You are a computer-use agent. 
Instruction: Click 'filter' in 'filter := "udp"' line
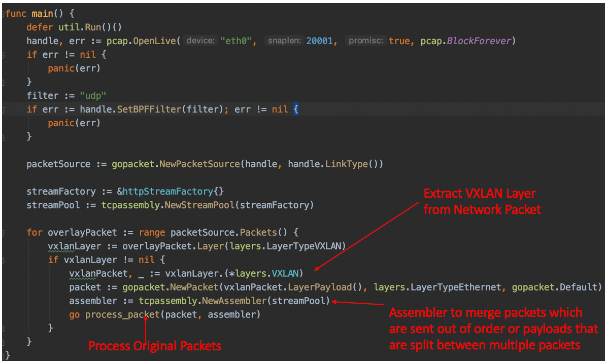pyautogui.click(x=42, y=95)
